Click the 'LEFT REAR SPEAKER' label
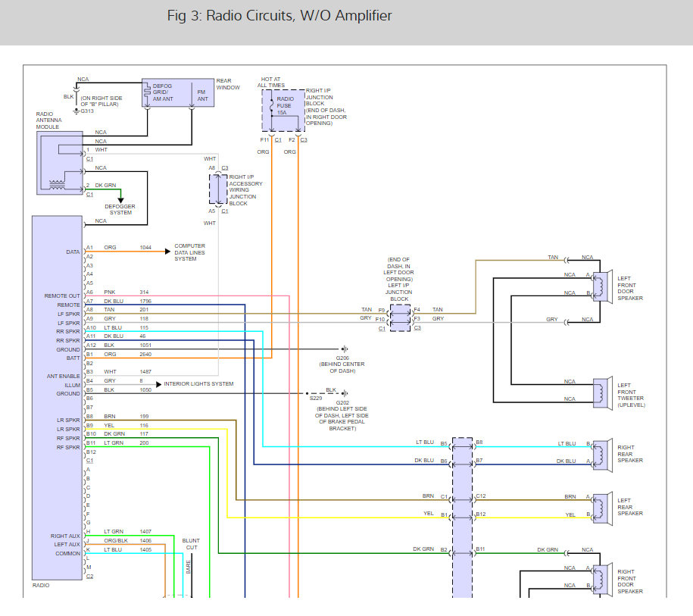The image size is (693, 616). pyautogui.click(x=630, y=507)
